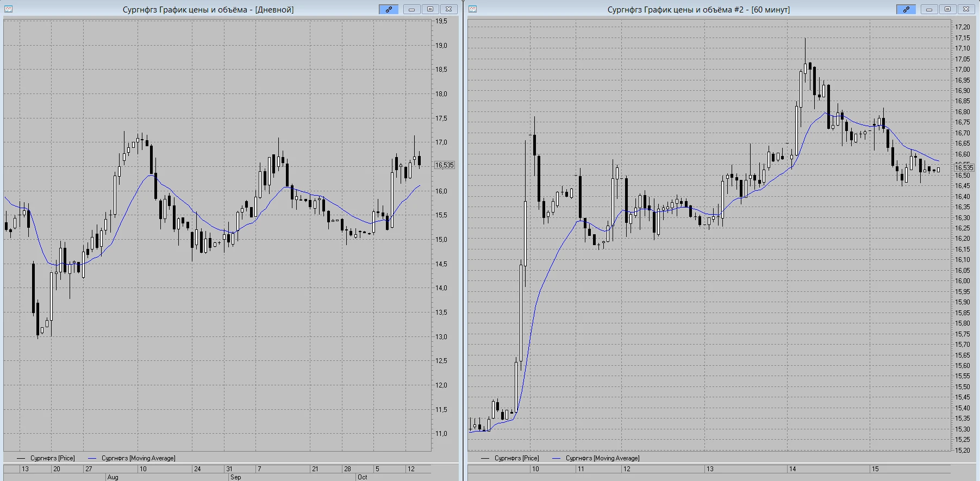Viewport: 980px width, 481px height.
Task: Click date label 15 on 60-minute time axis
Action: (875, 468)
